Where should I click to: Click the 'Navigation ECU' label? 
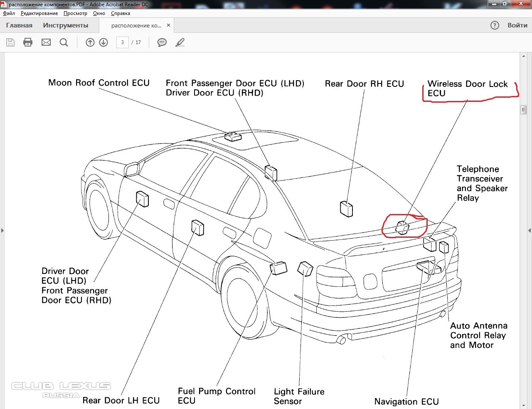(x=406, y=402)
